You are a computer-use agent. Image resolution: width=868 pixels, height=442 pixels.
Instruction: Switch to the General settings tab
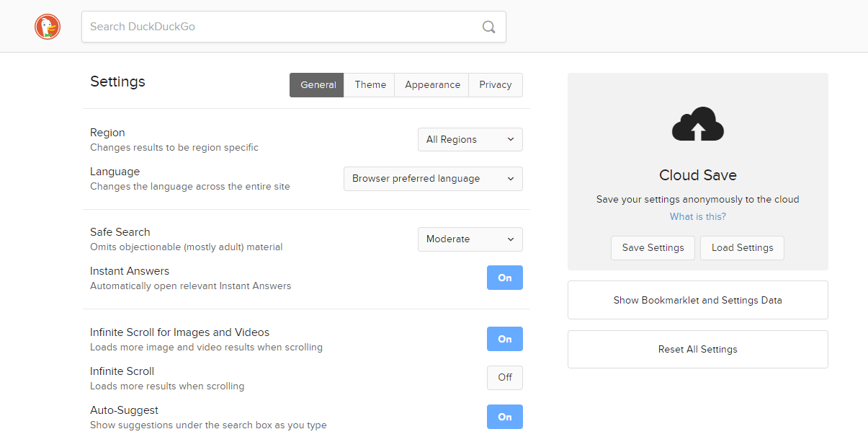[317, 84]
